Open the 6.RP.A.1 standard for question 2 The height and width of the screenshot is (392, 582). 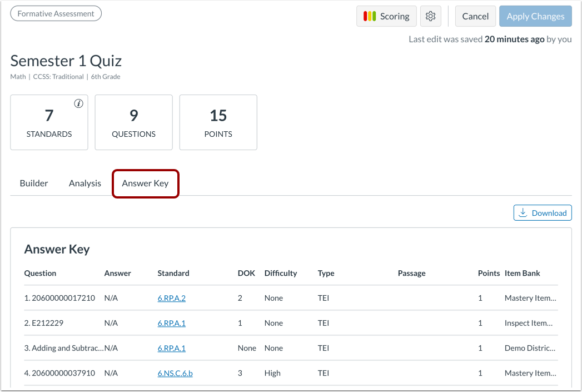tap(171, 322)
